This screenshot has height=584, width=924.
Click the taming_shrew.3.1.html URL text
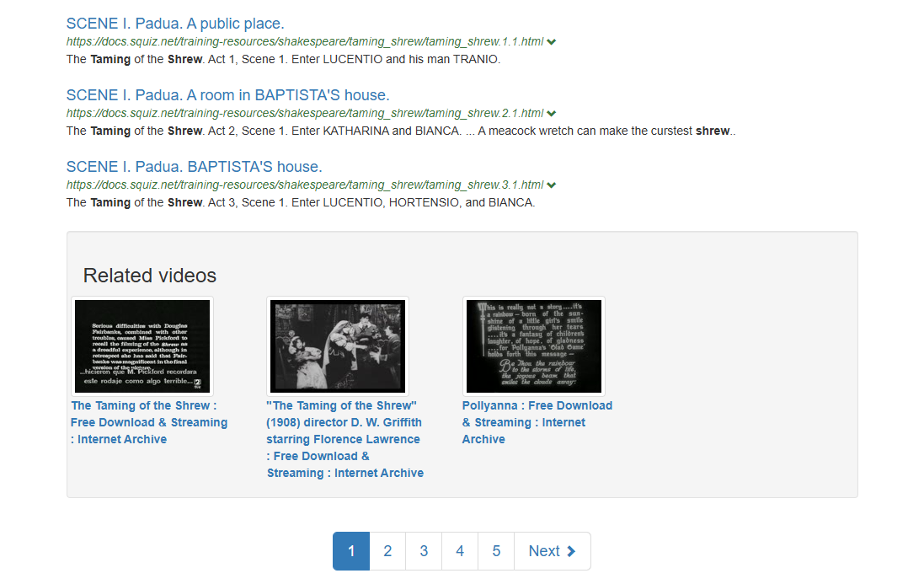click(305, 185)
